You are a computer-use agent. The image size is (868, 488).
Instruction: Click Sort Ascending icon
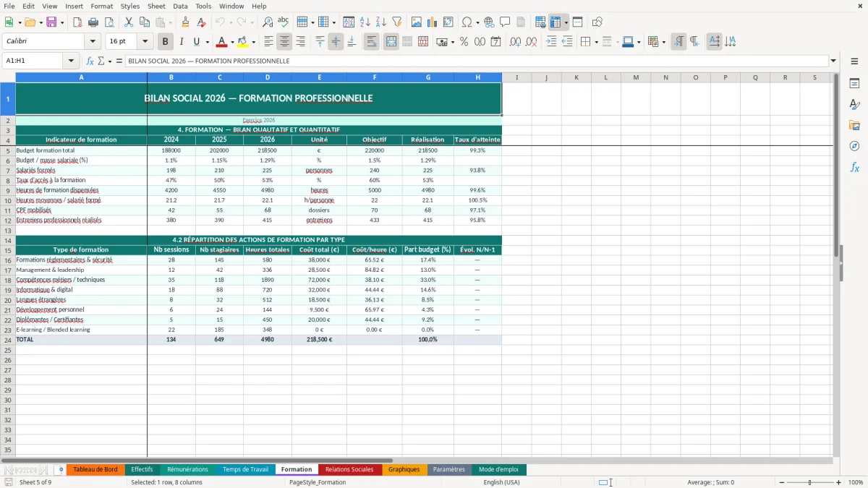click(365, 22)
